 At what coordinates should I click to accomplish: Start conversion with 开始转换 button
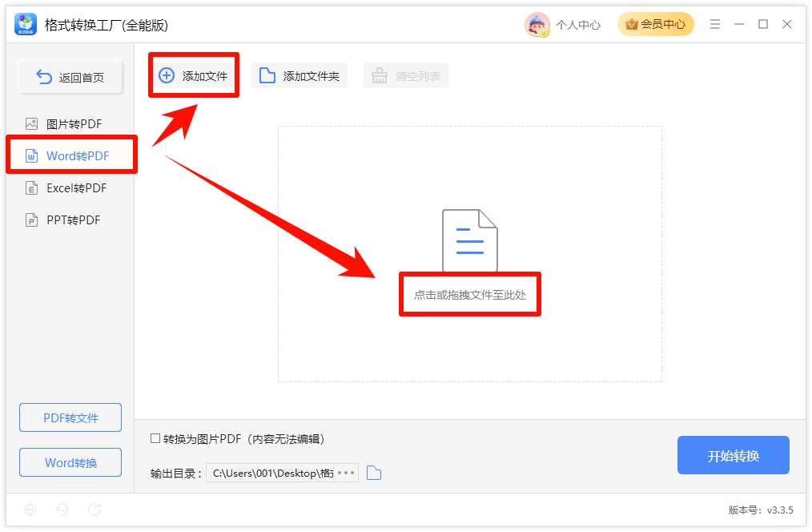[734, 455]
